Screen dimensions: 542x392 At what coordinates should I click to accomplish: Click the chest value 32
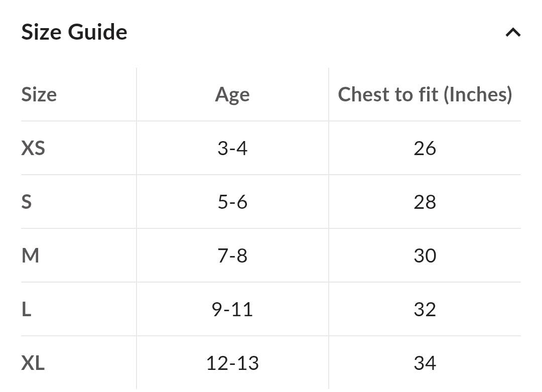click(425, 309)
